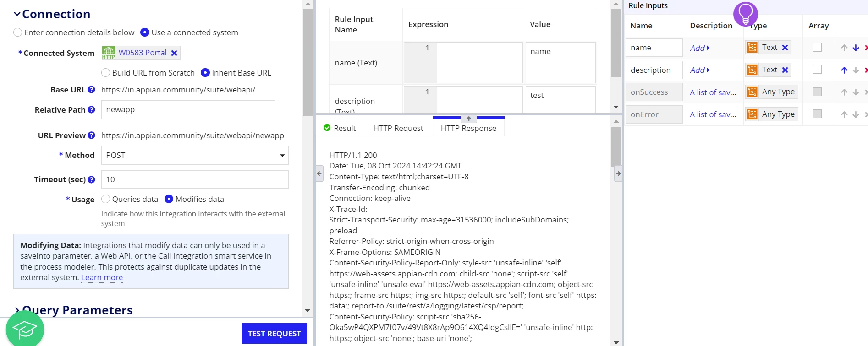The width and height of the screenshot is (868, 346).
Task: Click the purple lightbulb hint icon
Action: (x=745, y=14)
